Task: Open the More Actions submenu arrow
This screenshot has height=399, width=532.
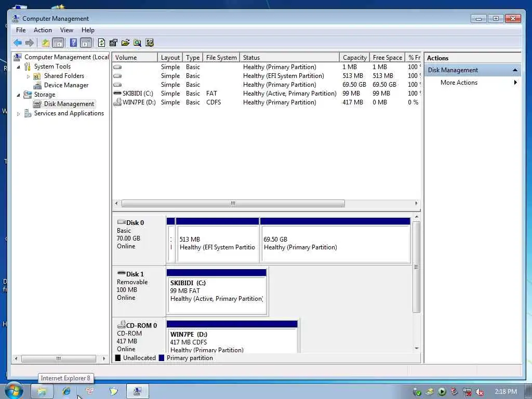Action: tap(515, 83)
